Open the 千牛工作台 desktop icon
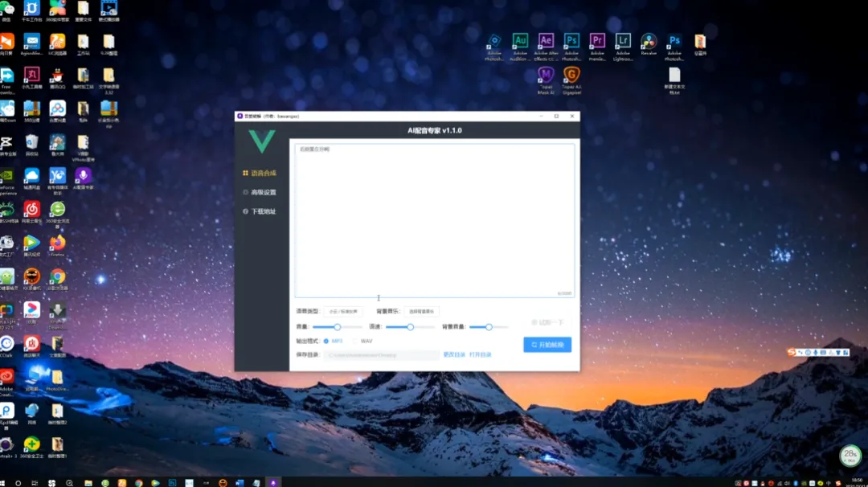The height and width of the screenshot is (487, 868). coord(31,11)
